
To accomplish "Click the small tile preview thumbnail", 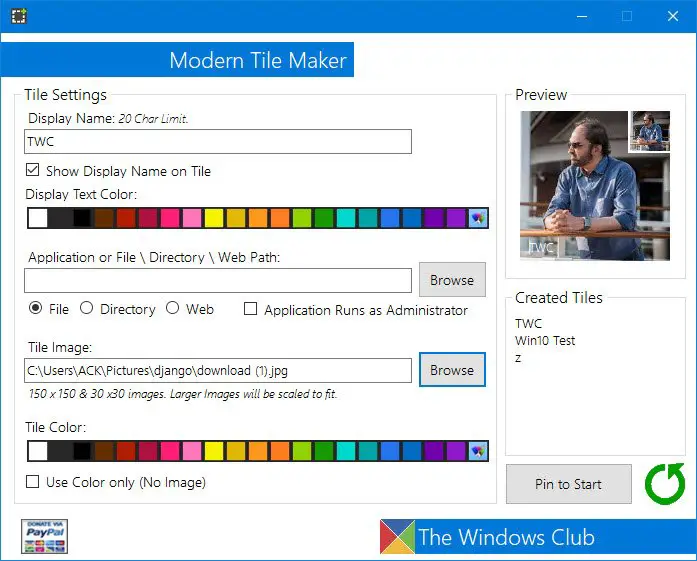I will 651,131.
